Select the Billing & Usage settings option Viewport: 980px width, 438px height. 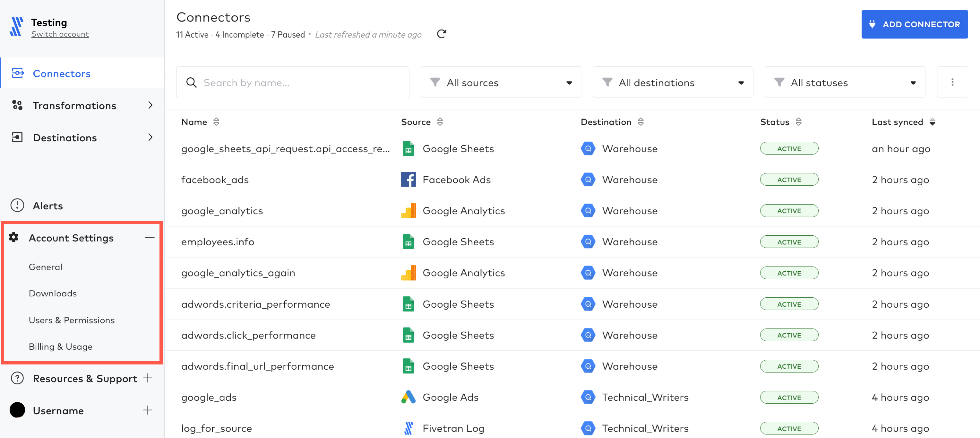60,347
